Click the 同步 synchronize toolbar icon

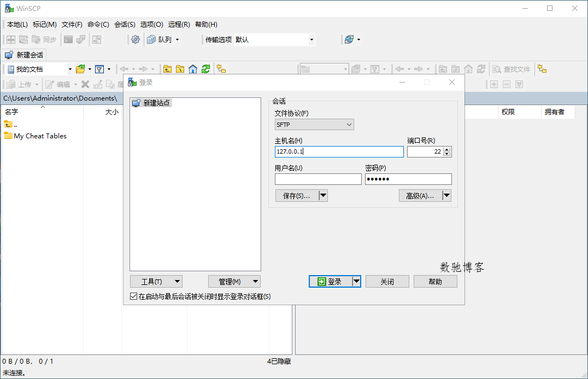pyautogui.click(x=36, y=39)
